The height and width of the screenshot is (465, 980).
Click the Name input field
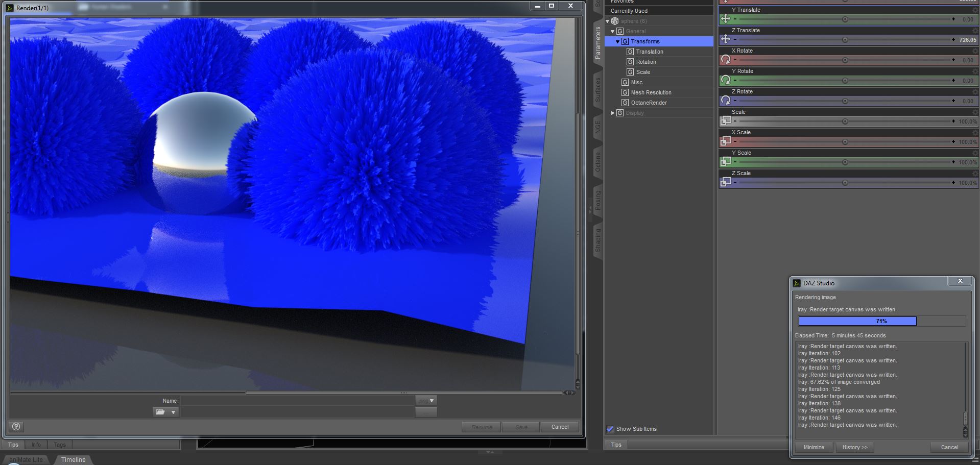(x=297, y=401)
